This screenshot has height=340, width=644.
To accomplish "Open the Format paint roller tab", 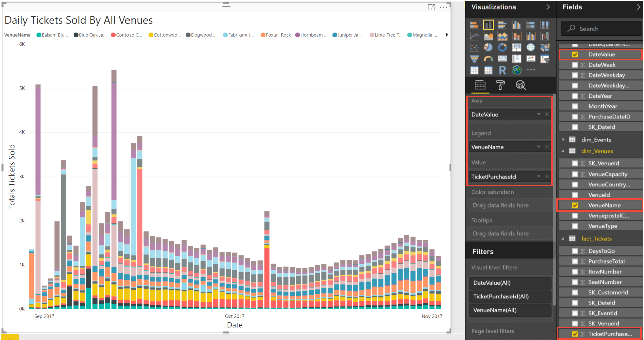I will tap(500, 85).
